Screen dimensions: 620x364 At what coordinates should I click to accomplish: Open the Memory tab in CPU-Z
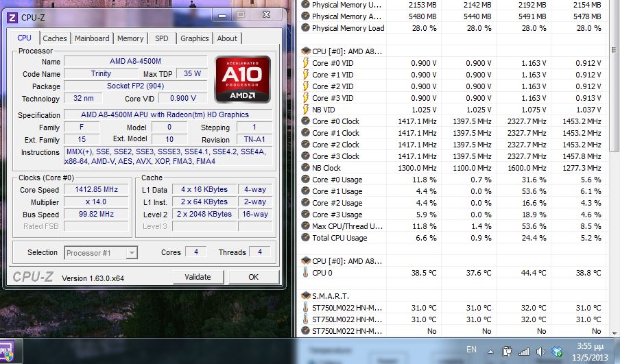(x=130, y=38)
